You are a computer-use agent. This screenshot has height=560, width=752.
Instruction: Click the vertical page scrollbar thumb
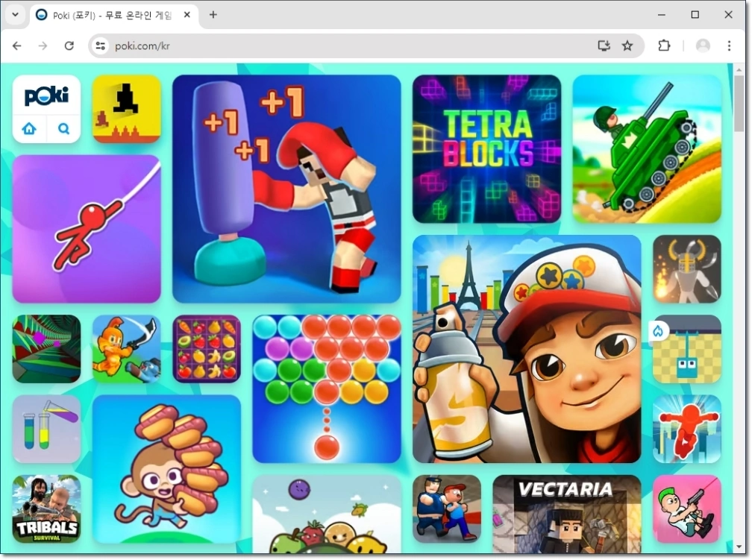coord(739,103)
